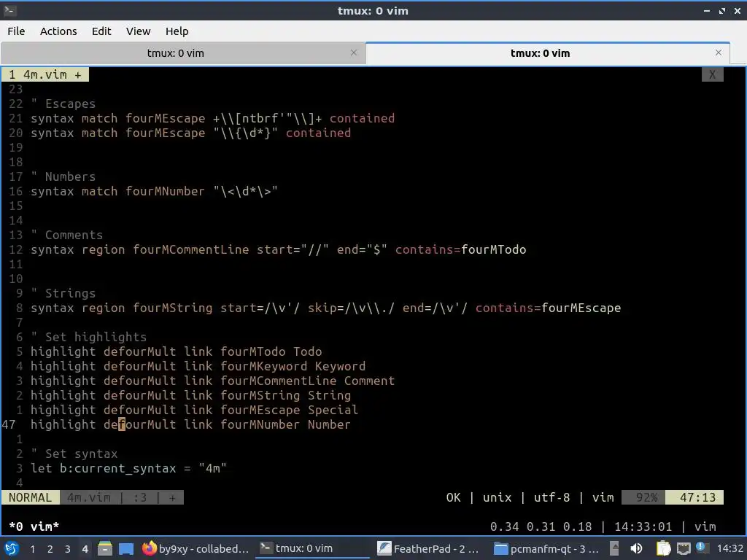This screenshot has width=747, height=560.
Task: Click the pcmanfm-qt folder icon in taskbar
Action: pyautogui.click(x=500, y=548)
